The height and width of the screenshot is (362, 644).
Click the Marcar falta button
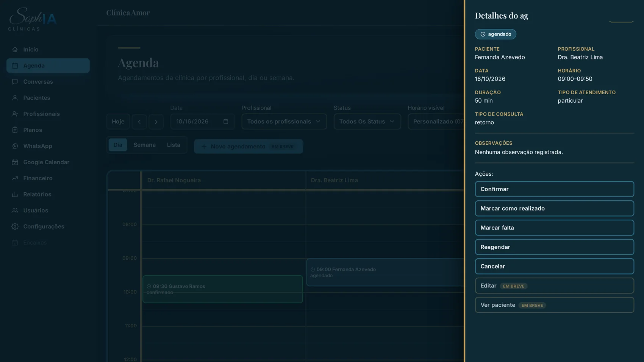555,228
